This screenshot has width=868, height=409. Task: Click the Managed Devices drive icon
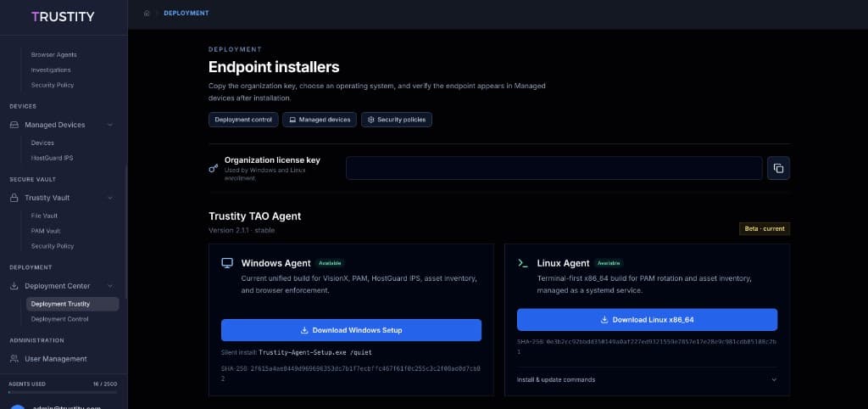(14, 125)
